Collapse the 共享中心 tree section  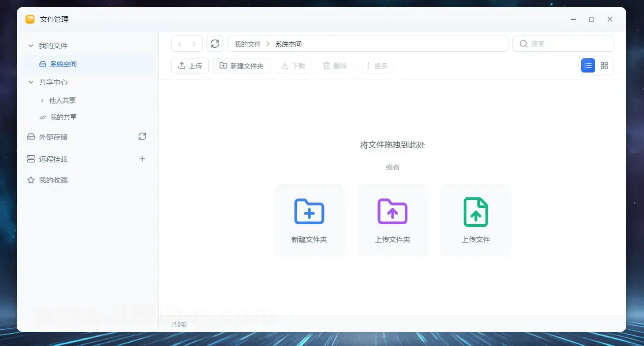pos(31,82)
